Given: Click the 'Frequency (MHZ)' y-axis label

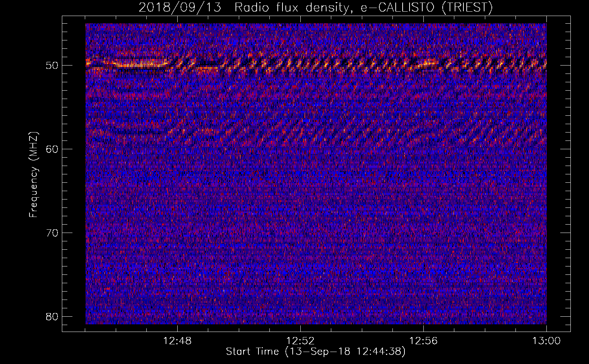Looking at the screenshot, I should (x=33, y=175).
